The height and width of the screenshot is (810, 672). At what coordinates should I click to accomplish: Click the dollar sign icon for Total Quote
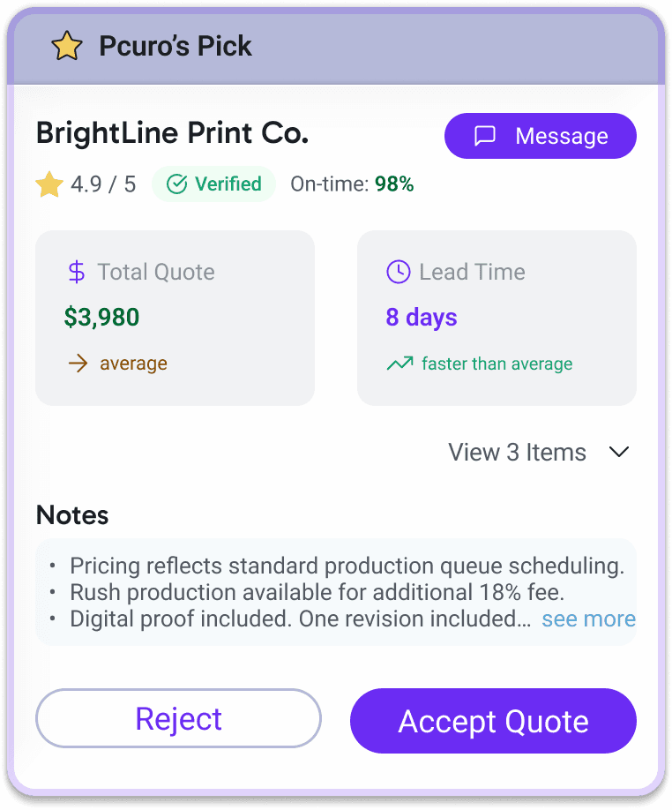tap(77, 272)
